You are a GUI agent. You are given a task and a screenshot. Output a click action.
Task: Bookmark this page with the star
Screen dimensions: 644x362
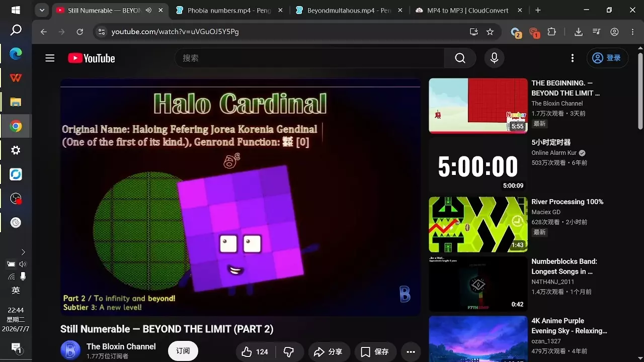tap(490, 32)
